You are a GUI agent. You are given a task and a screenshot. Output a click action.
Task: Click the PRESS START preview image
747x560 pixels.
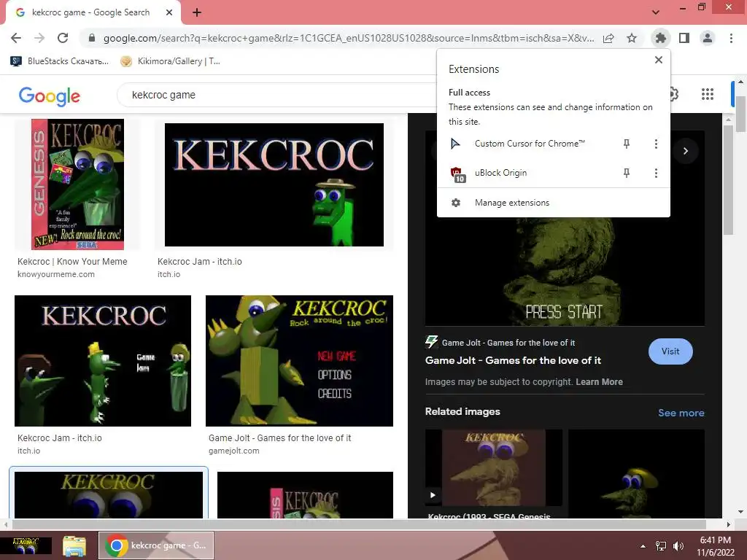point(565,272)
